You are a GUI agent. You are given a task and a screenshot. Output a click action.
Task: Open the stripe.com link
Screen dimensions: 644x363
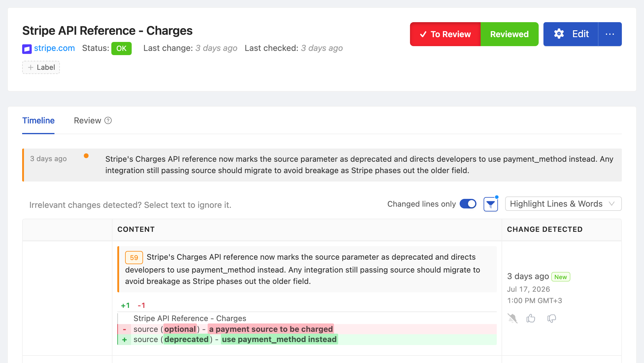[54, 48]
